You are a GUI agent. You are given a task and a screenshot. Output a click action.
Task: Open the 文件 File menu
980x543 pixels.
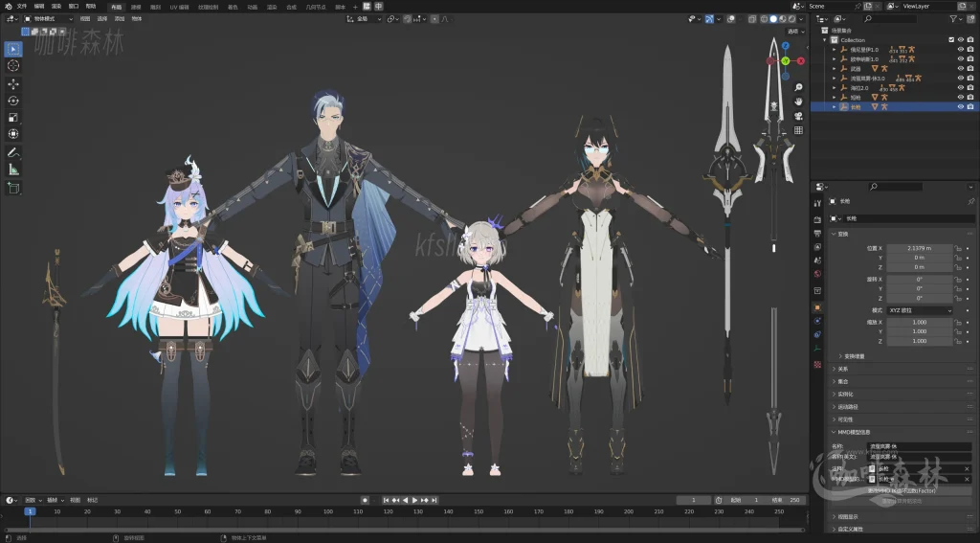[22, 7]
